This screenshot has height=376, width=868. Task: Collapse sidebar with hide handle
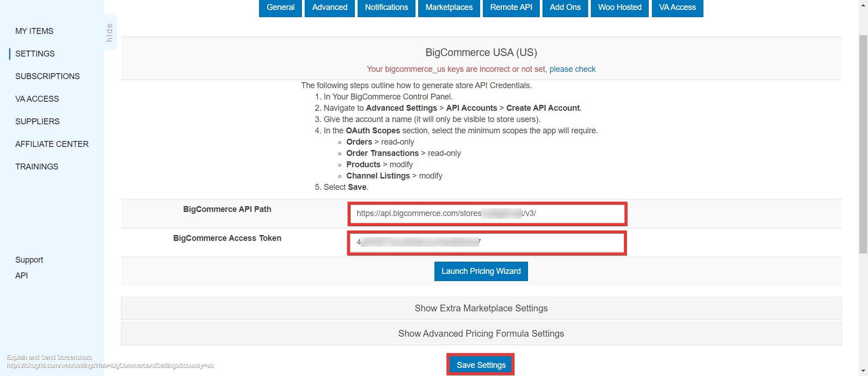[x=110, y=33]
